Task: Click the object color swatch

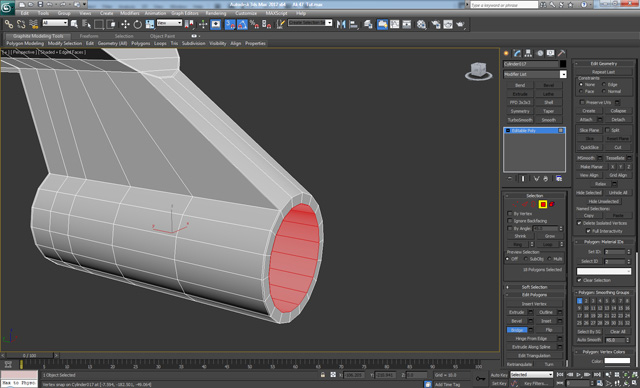Action: click(563, 64)
